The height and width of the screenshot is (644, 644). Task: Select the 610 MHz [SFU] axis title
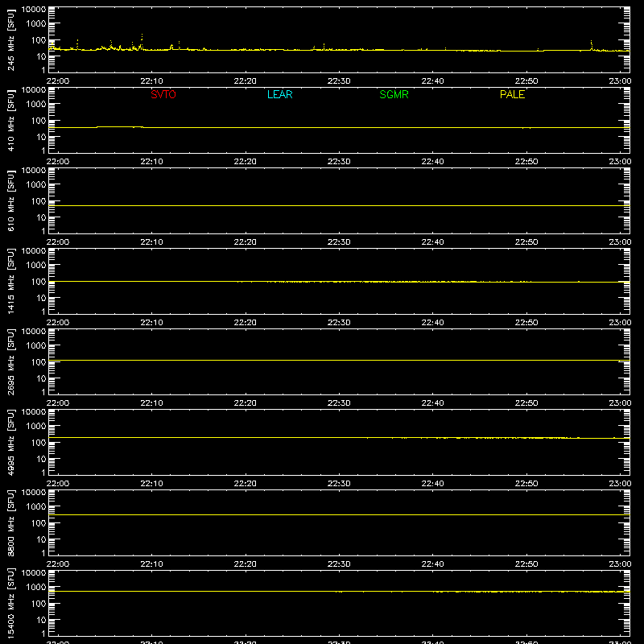click(x=10, y=201)
